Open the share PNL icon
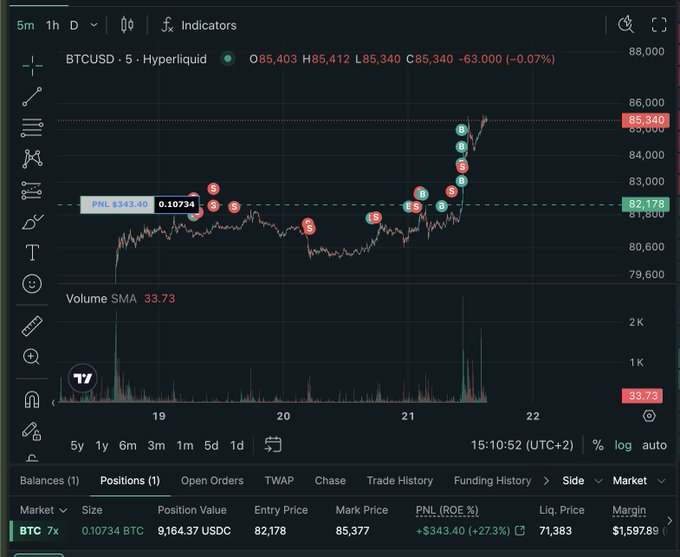Viewport: 680px width, 557px height. pos(520,531)
